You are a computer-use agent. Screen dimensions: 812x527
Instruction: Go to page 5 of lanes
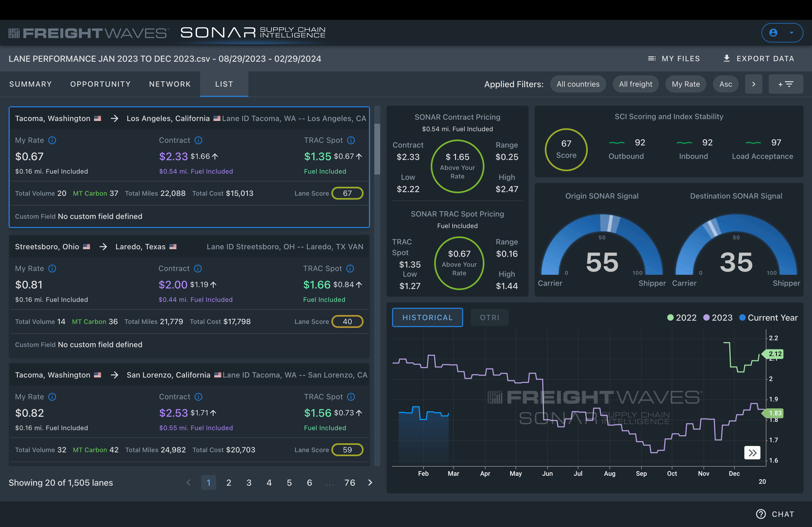[289, 482]
